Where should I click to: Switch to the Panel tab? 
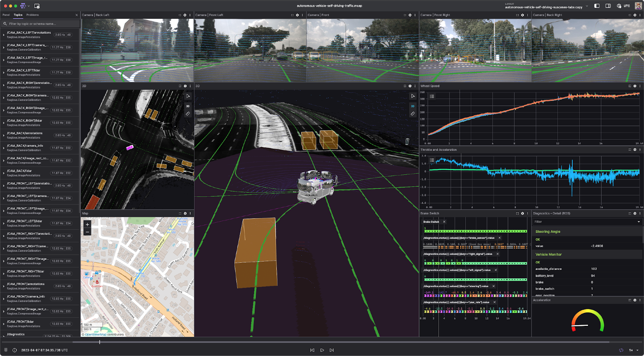[6, 15]
